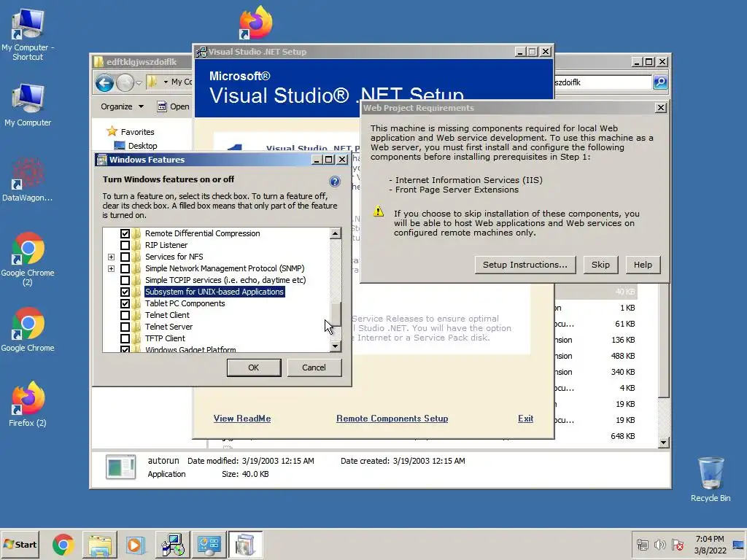Skip the web project requirements
This screenshot has height=560, width=747.
coord(600,265)
